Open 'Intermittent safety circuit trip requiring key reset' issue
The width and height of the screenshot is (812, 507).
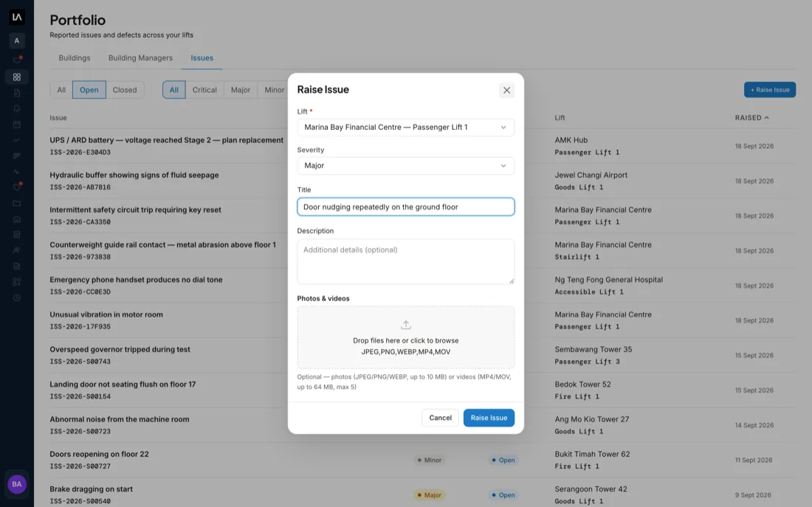135,210
